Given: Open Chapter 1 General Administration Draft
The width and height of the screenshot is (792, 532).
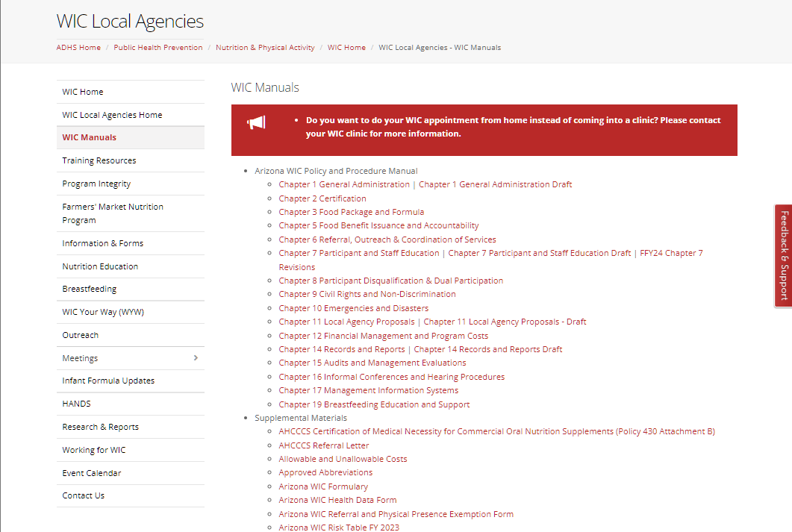Looking at the screenshot, I should coord(495,184).
